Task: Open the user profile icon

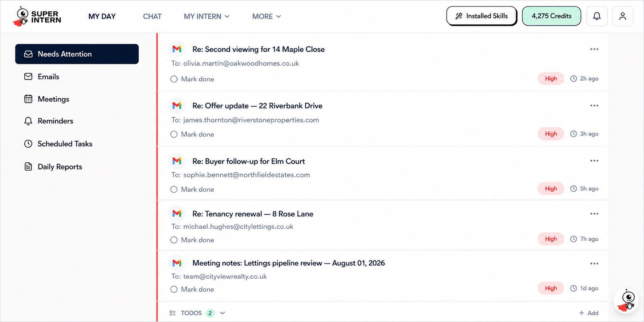Action: click(623, 16)
